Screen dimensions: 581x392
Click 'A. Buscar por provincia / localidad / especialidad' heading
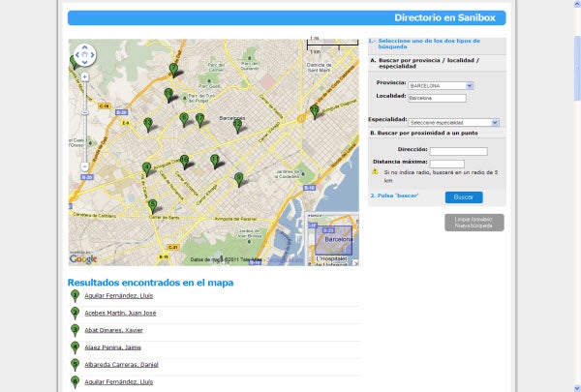pyautogui.click(x=425, y=63)
